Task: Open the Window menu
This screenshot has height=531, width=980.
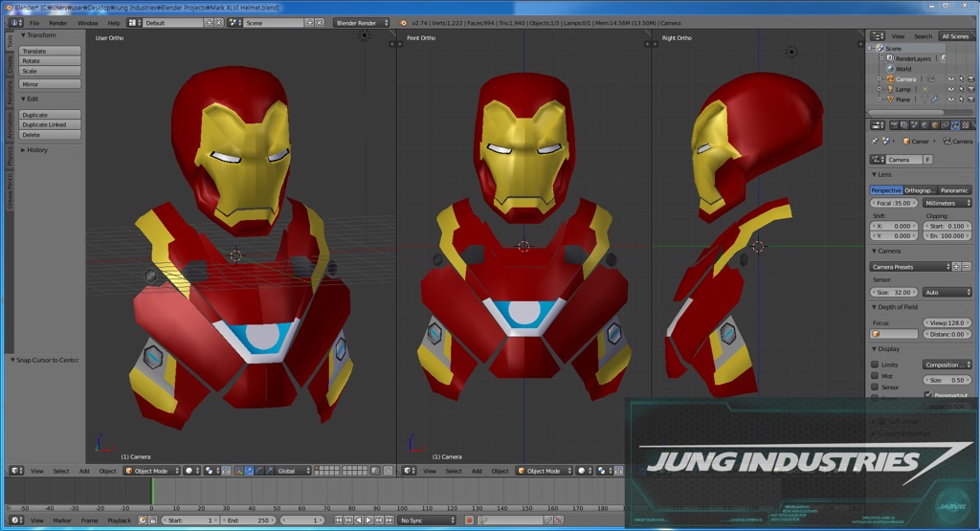Action: (87, 23)
